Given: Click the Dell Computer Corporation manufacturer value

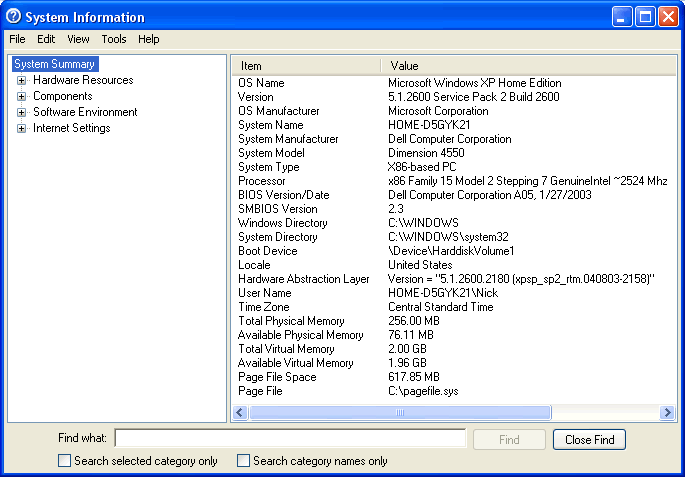Looking at the screenshot, I should [450, 139].
